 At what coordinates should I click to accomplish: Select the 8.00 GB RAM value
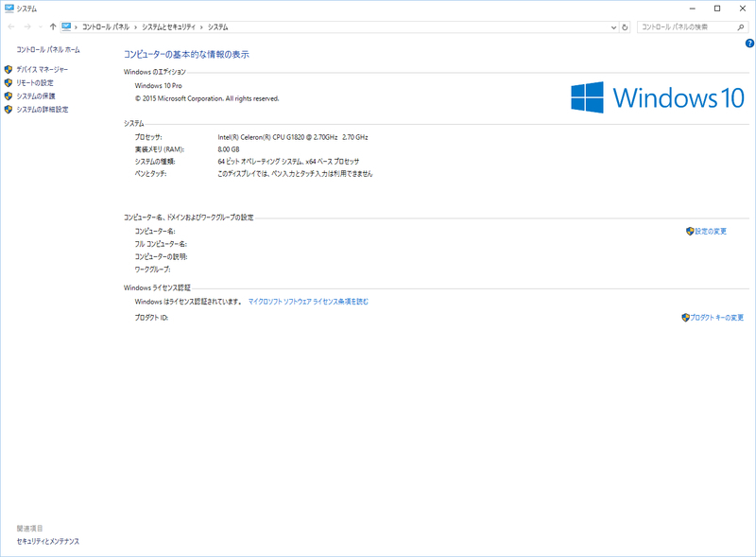point(229,149)
